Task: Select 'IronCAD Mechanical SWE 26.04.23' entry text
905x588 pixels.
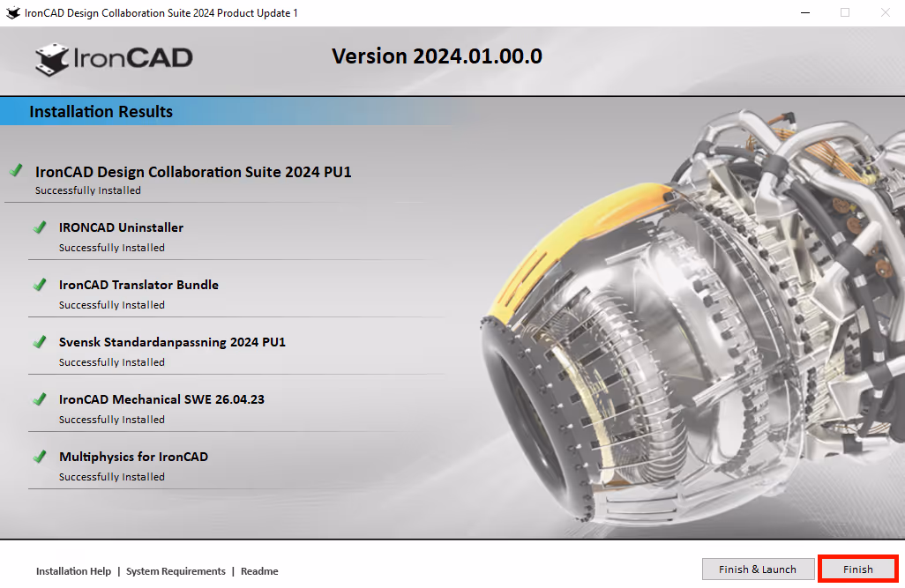Action: (x=161, y=399)
